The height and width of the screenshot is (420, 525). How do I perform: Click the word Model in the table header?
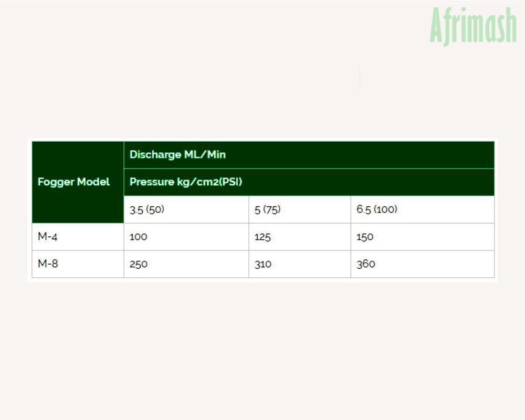93,182
